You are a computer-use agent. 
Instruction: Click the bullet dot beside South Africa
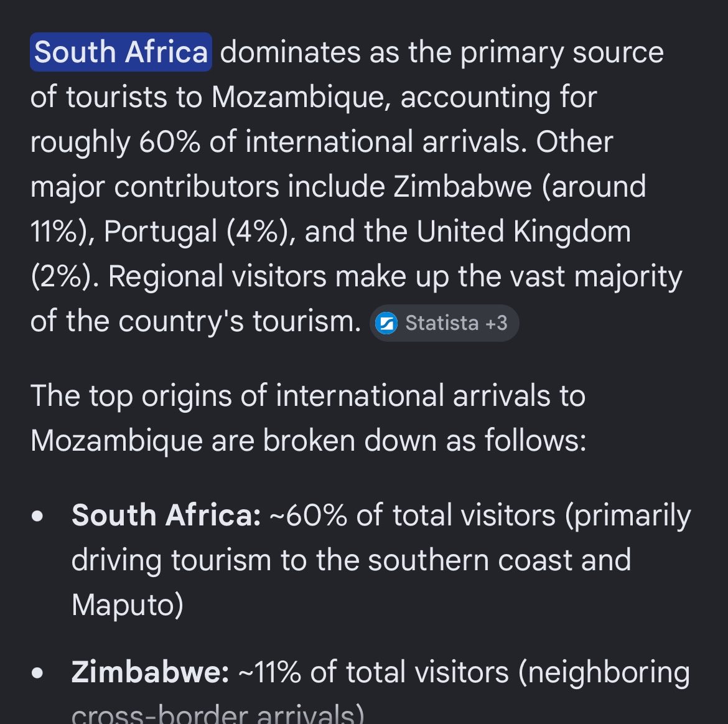tap(37, 517)
